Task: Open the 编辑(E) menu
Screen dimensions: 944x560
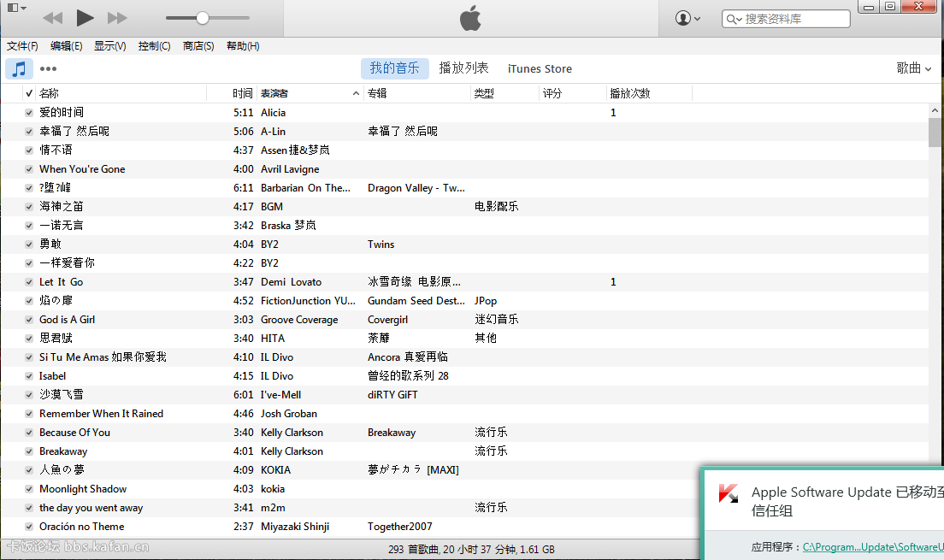Action: pos(66,46)
